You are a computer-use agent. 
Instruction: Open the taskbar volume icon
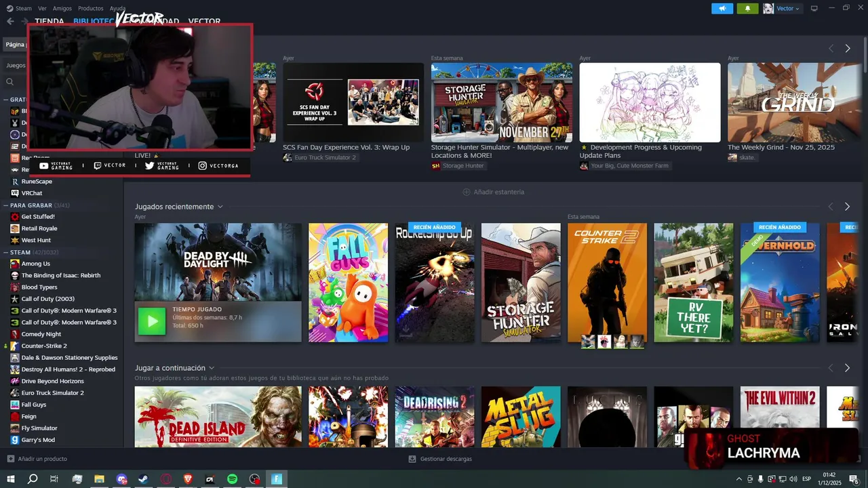point(794,479)
